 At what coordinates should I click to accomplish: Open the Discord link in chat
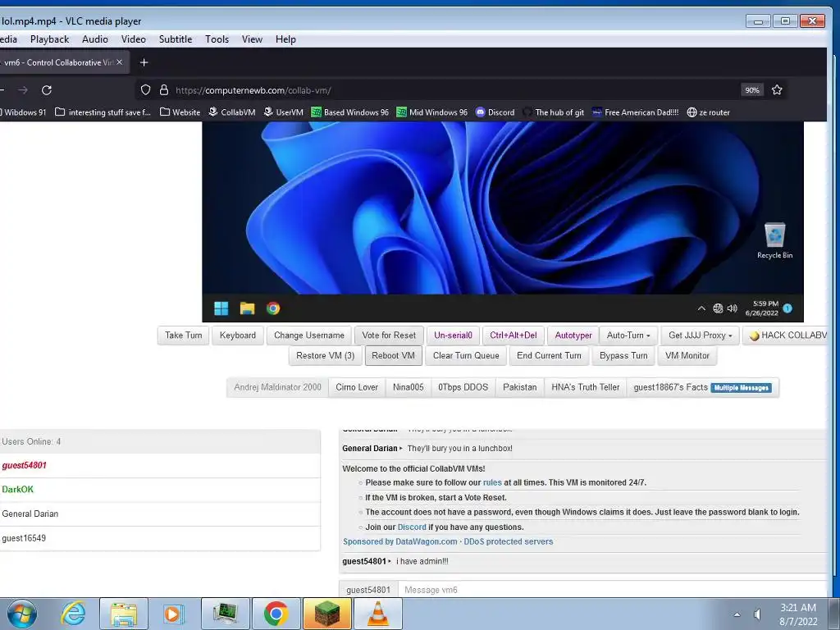(412, 527)
